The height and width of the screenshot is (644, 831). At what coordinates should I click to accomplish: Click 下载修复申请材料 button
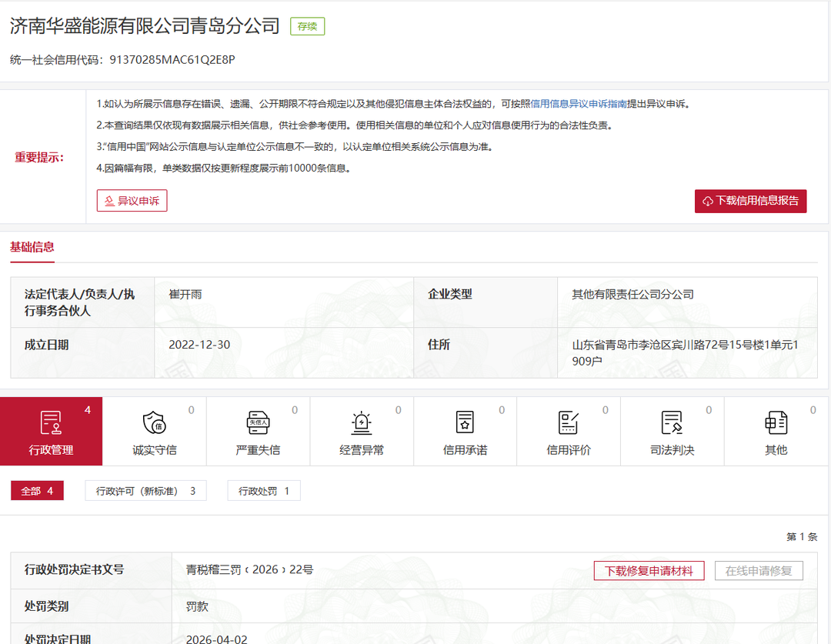pos(649,571)
